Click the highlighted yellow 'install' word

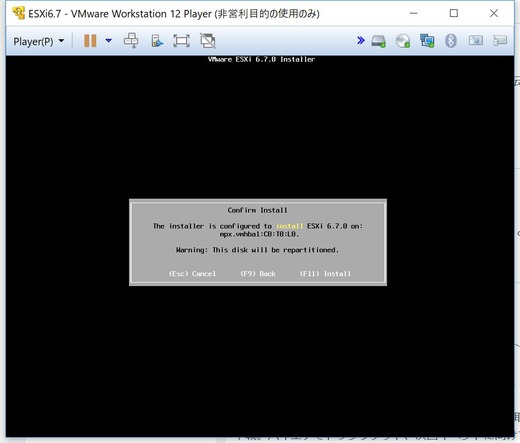(289, 226)
